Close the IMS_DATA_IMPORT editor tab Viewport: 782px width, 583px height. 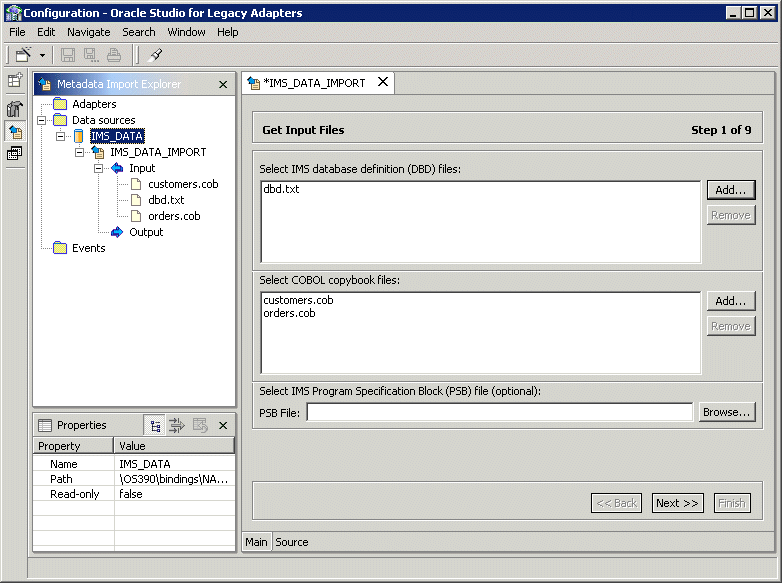(x=383, y=82)
